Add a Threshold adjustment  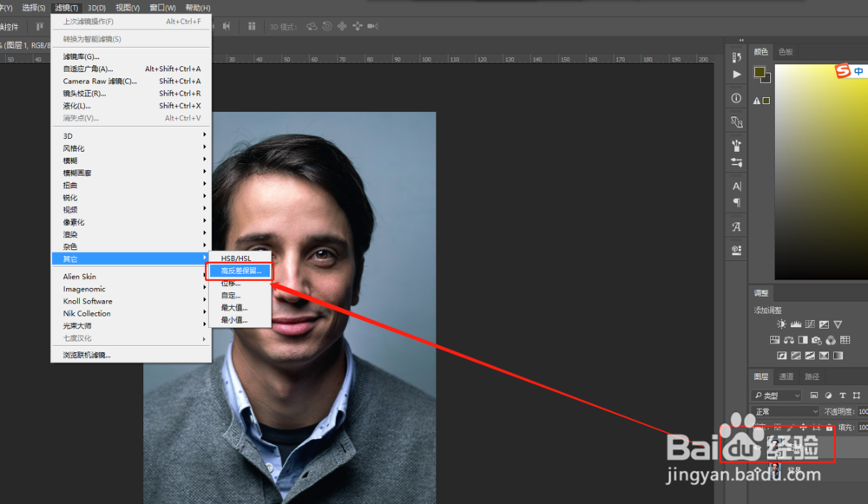(810, 355)
